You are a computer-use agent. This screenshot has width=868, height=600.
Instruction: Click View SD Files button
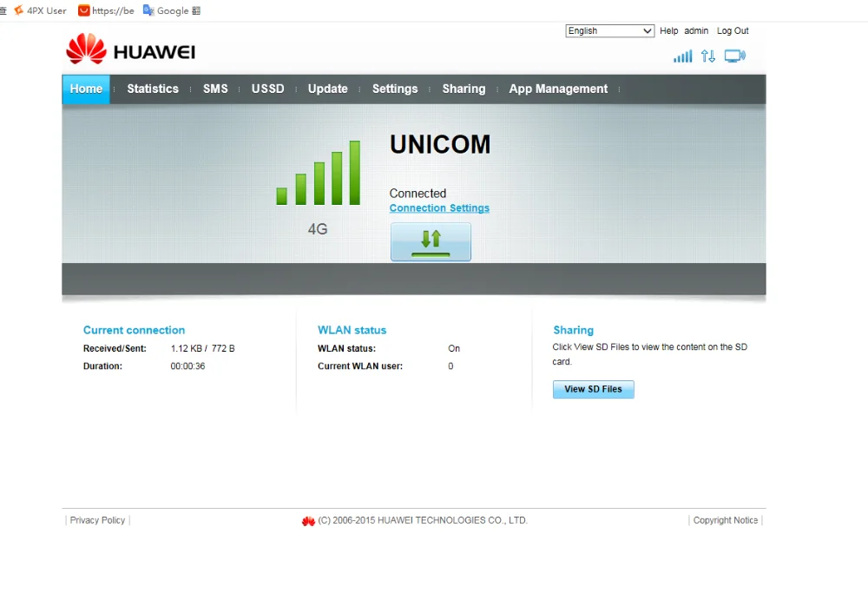point(594,389)
